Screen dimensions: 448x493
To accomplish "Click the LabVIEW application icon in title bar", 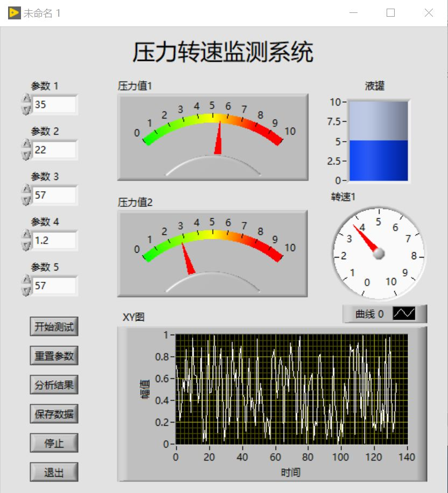I will (15, 12).
